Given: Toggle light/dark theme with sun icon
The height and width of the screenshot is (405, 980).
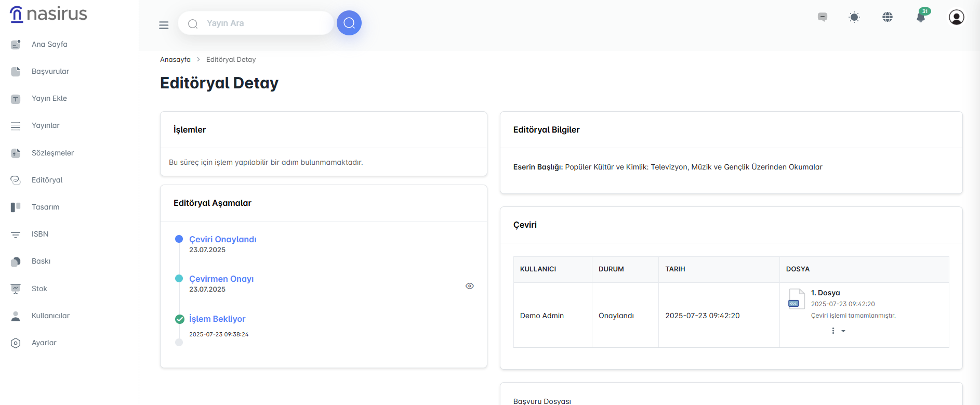Looking at the screenshot, I should 854,17.
